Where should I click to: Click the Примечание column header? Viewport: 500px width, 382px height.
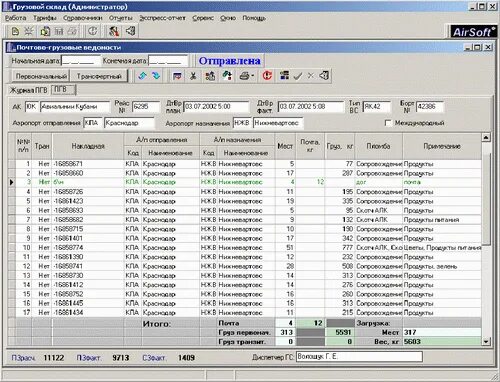442,146
